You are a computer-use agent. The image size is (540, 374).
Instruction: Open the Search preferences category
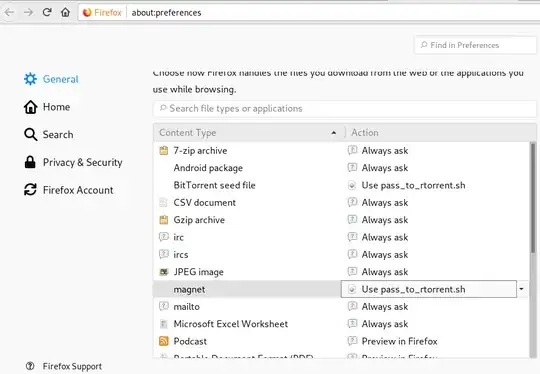pos(49,135)
